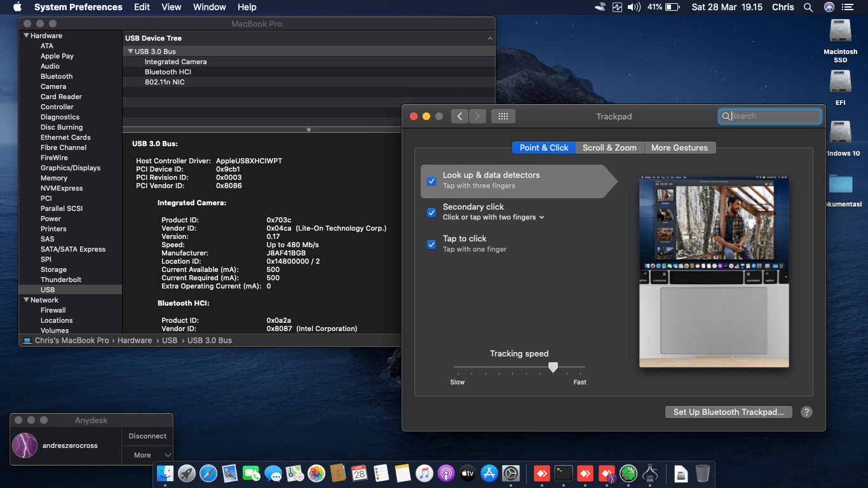Go back with the left arrow button

459,116
